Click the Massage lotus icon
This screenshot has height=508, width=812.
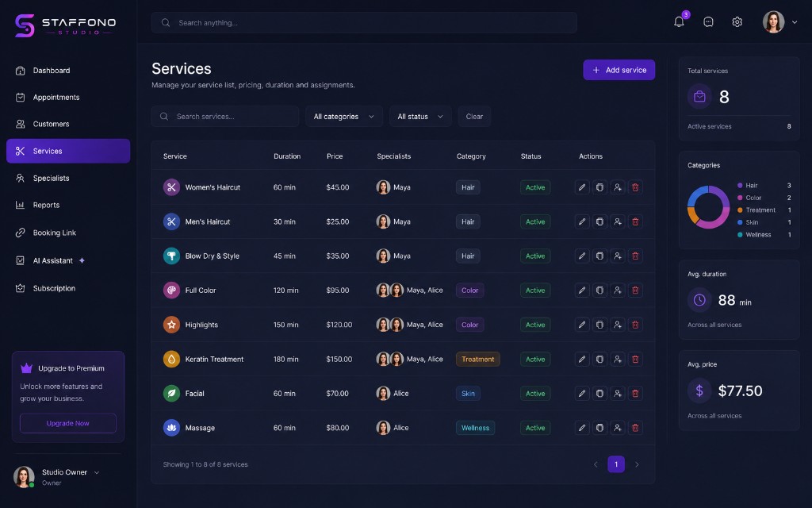[171, 428]
